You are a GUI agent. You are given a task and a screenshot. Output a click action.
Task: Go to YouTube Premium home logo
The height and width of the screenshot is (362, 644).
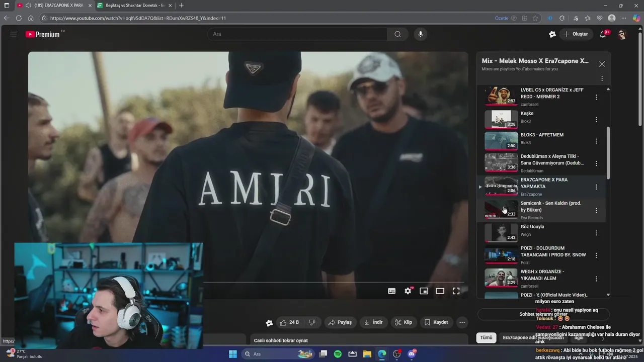pos(43,34)
